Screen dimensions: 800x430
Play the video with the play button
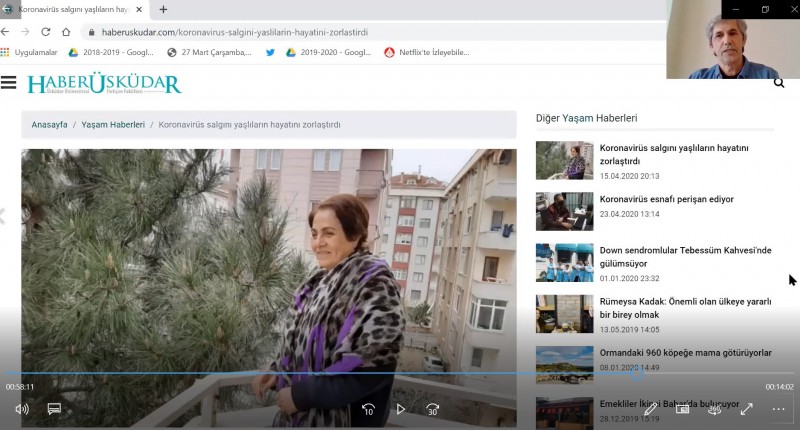400,409
